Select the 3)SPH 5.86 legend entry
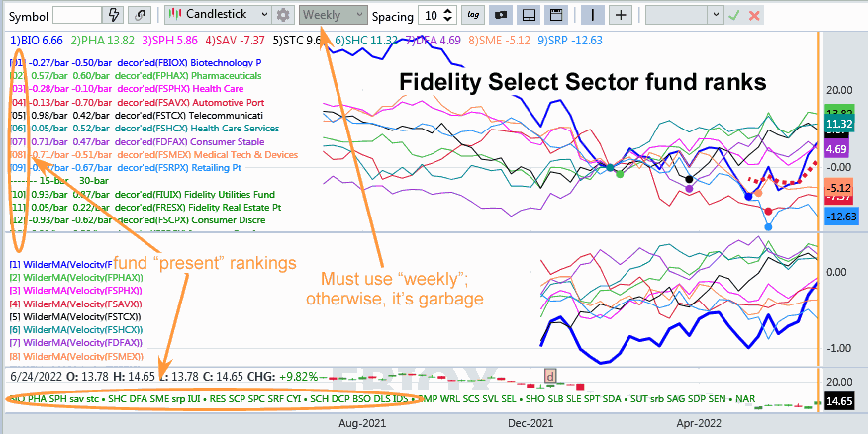 point(169,41)
